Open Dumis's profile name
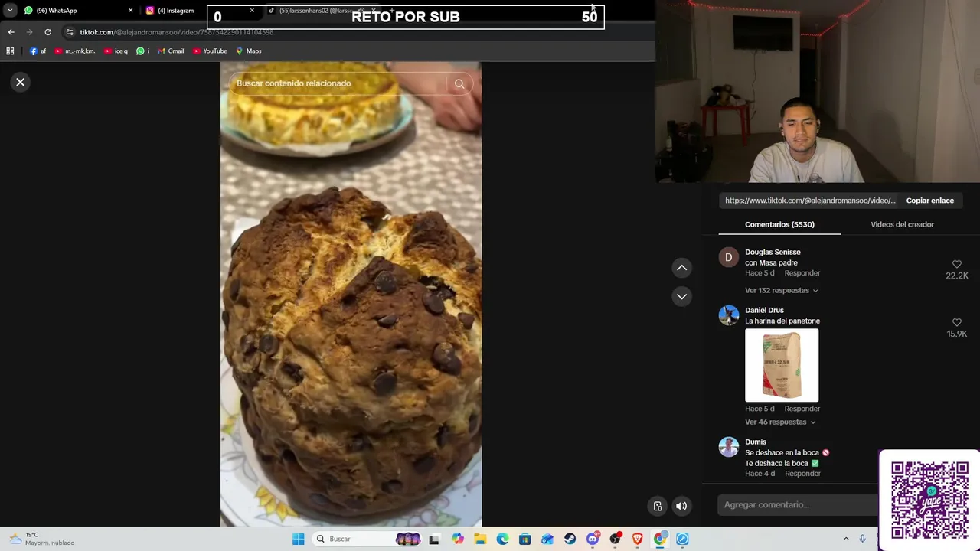 [756, 442]
